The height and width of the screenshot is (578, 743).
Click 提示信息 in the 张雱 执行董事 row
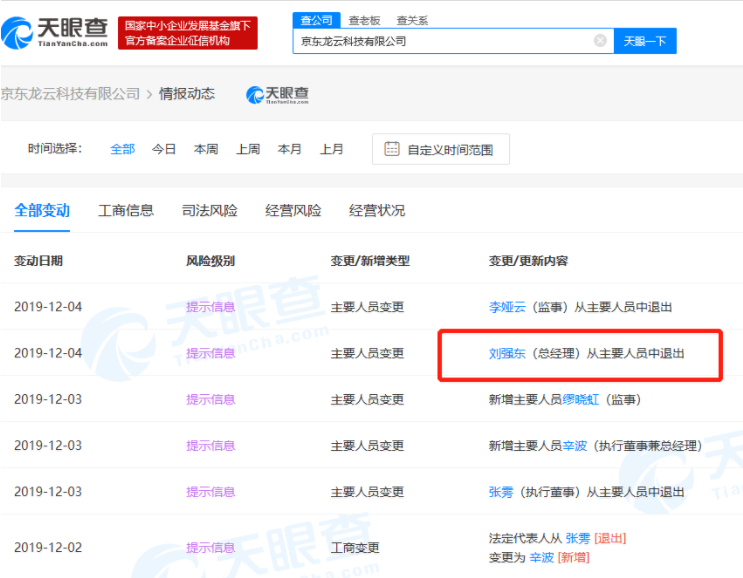click(210, 492)
